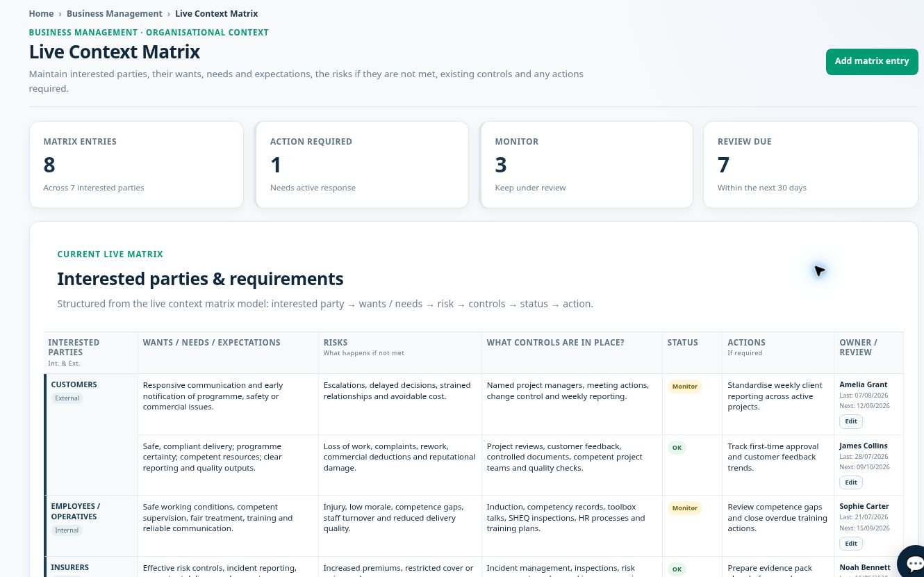Viewport: 924px width, 577px height.
Task: Select the Review Due summary card
Action: coord(811,165)
